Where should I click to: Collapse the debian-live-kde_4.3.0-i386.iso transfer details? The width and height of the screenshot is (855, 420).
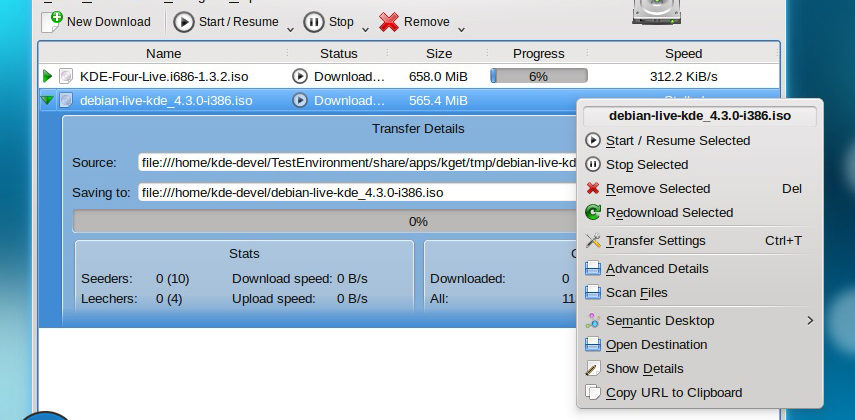point(47,100)
